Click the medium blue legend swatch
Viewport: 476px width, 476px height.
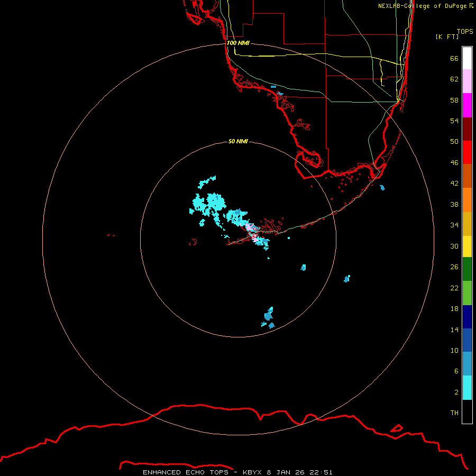click(x=467, y=340)
